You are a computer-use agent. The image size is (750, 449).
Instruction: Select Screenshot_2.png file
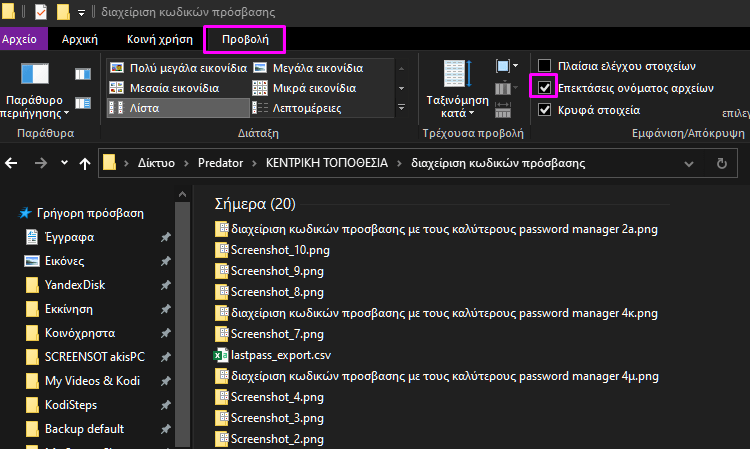point(269,439)
